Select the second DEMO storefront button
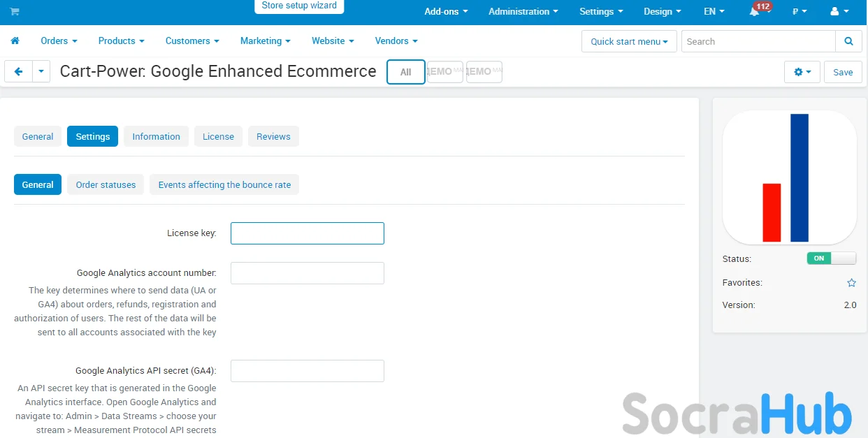This screenshot has width=868, height=438. tap(484, 72)
